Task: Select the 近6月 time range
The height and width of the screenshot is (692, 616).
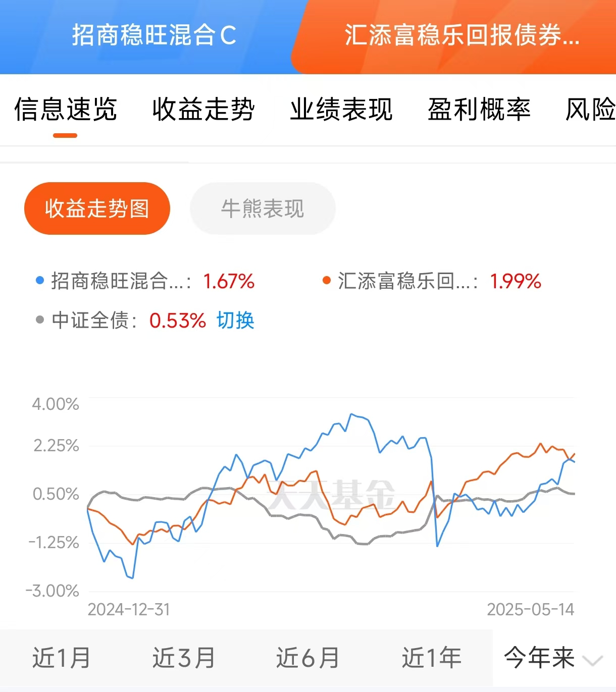Action: [x=307, y=658]
